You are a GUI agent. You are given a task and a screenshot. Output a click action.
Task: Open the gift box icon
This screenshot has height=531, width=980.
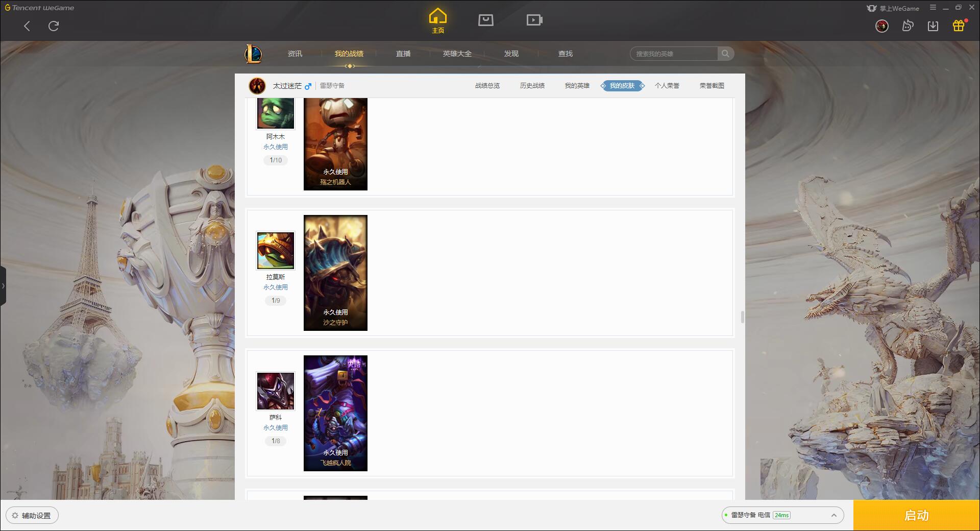coord(959,26)
